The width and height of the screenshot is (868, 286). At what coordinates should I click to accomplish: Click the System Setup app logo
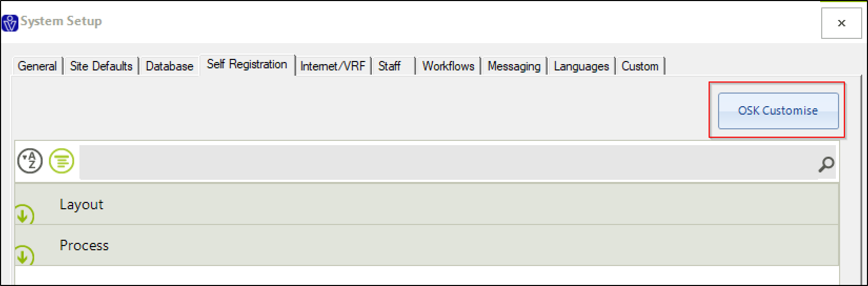coord(10,23)
